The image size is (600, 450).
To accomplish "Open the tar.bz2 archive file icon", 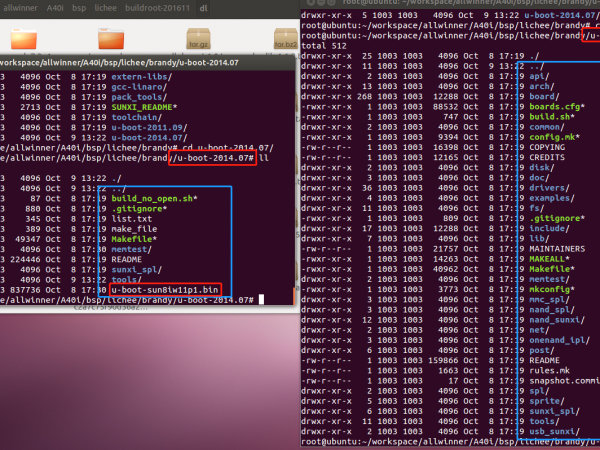I will [x=283, y=41].
